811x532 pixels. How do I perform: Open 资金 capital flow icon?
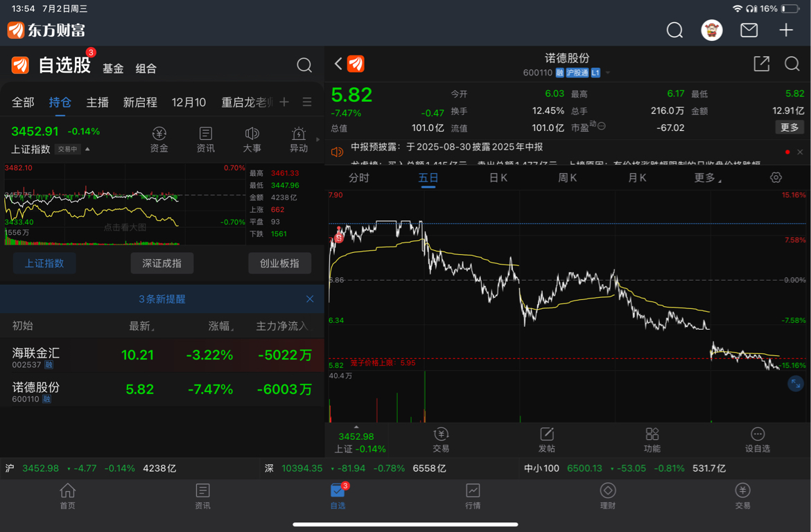click(159, 140)
